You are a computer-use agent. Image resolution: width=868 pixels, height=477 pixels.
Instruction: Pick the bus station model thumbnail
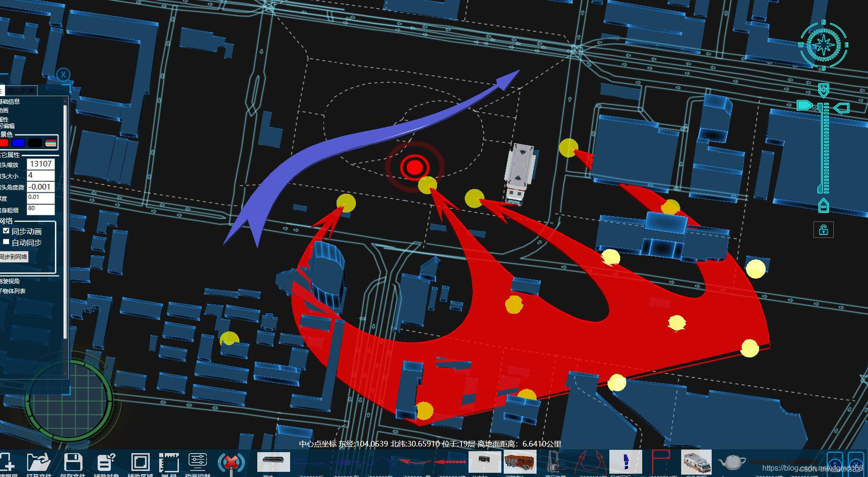tap(484, 462)
